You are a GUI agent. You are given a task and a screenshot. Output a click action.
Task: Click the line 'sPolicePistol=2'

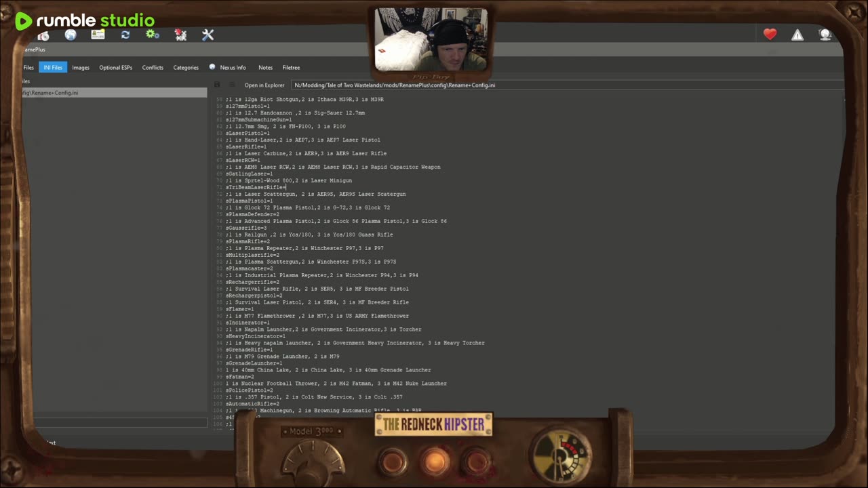tap(250, 391)
